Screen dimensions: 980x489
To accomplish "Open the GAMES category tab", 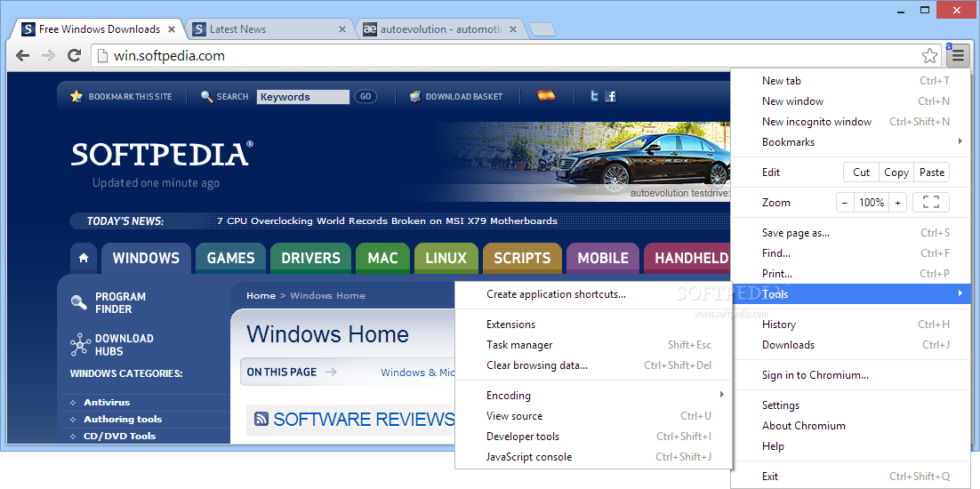I will (230, 258).
